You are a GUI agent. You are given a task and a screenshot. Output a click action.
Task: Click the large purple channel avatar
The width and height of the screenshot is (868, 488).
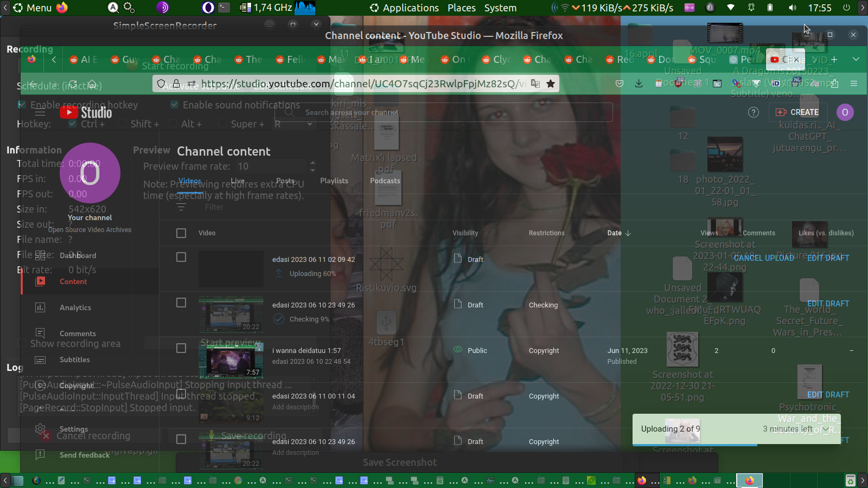90,173
